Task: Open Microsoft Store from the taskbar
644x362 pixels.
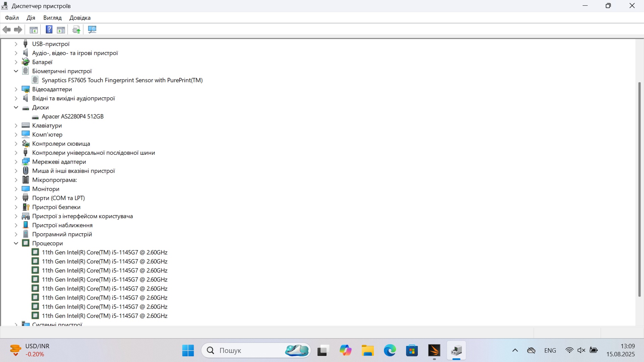Action: [x=412, y=351]
